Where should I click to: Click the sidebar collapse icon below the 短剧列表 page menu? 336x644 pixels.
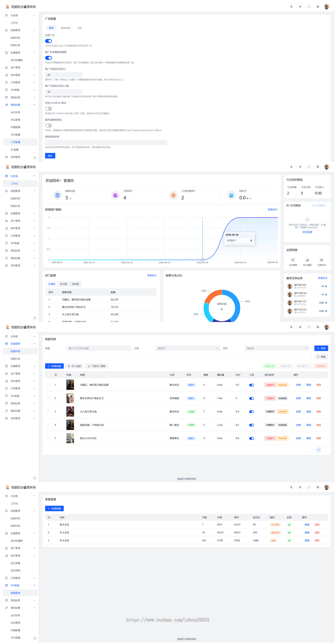tap(35, 478)
